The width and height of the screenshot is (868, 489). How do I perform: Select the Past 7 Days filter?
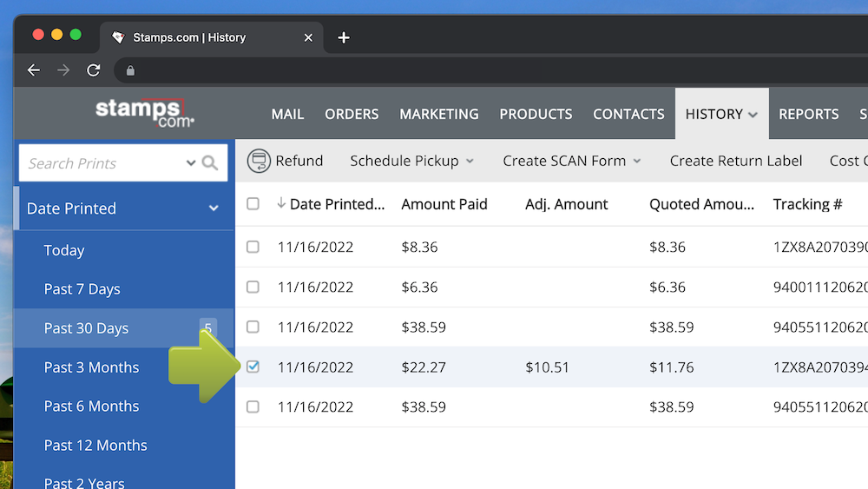point(82,289)
